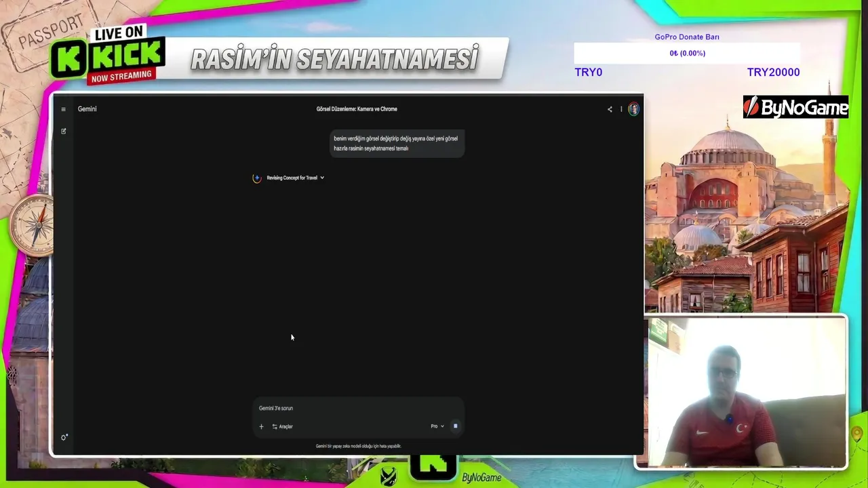Click the user message starting benim verdiğim görsel
The height and width of the screenshot is (488, 868).
pos(397,143)
